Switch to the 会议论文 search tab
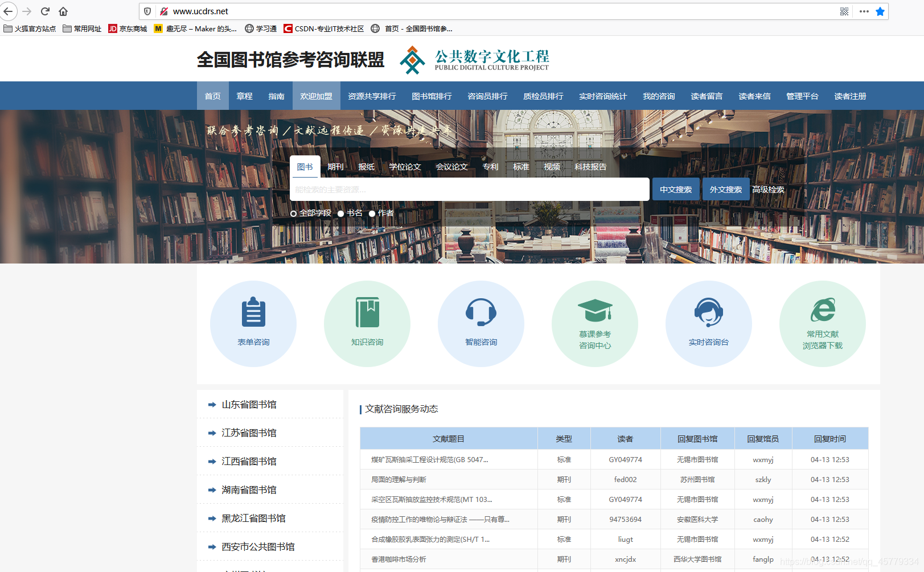The width and height of the screenshot is (924, 572). (x=452, y=167)
